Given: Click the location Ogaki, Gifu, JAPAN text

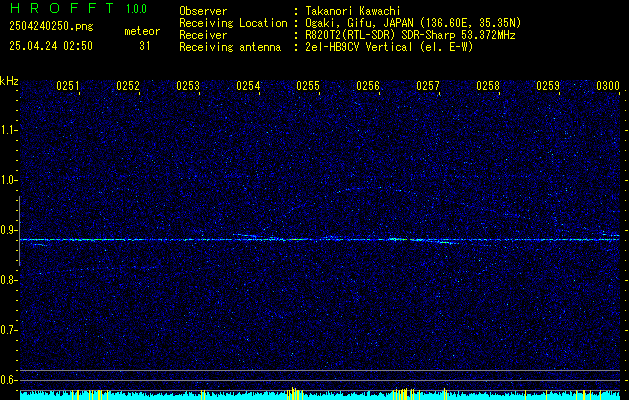Looking at the screenshot, I should [413, 23].
